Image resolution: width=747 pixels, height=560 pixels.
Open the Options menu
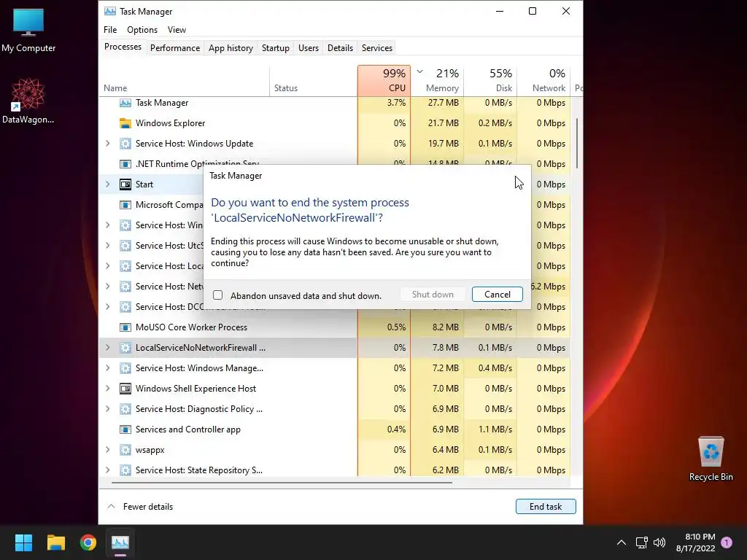[x=142, y=29]
